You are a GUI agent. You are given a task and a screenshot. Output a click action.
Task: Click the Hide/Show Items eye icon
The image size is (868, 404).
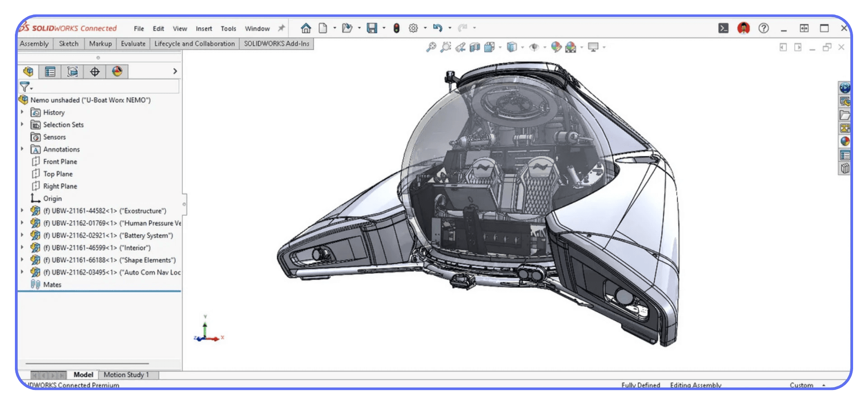tap(534, 47)
